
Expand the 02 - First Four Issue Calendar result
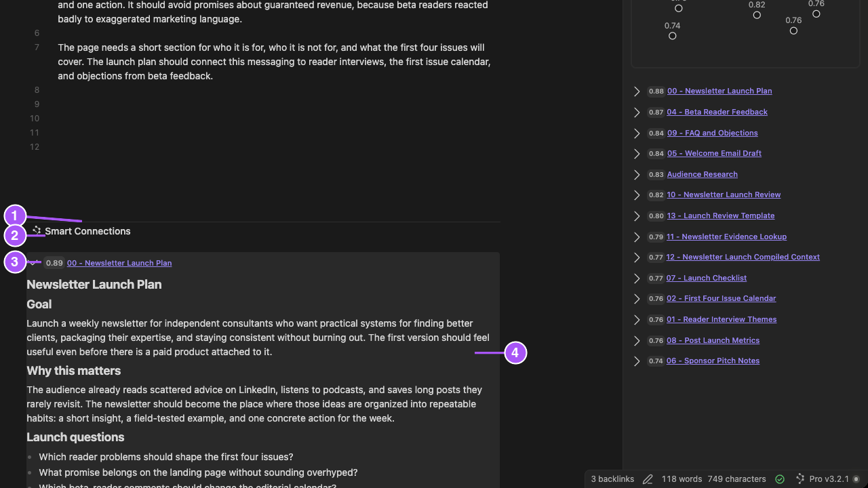point(637,299)
